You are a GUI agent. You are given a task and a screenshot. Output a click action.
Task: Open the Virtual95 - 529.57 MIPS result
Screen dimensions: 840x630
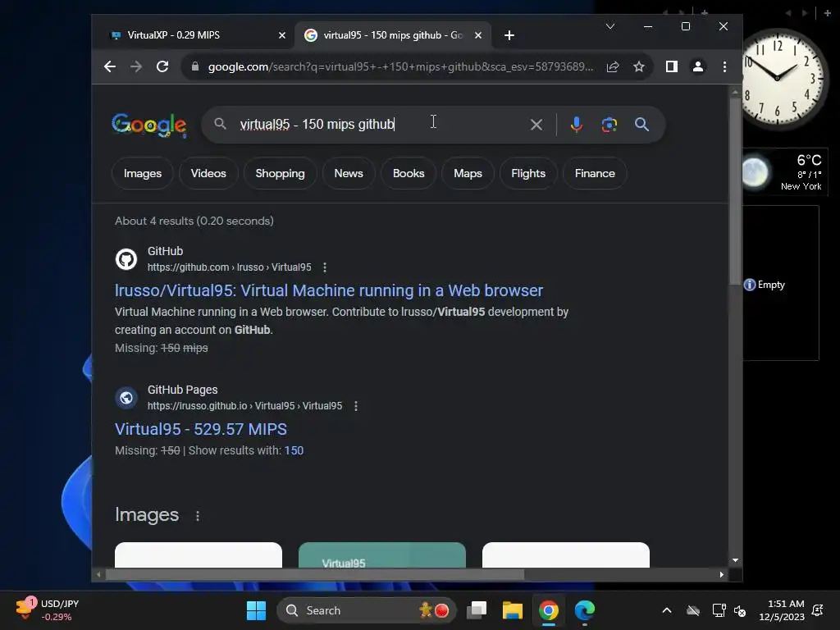point(201,429)
